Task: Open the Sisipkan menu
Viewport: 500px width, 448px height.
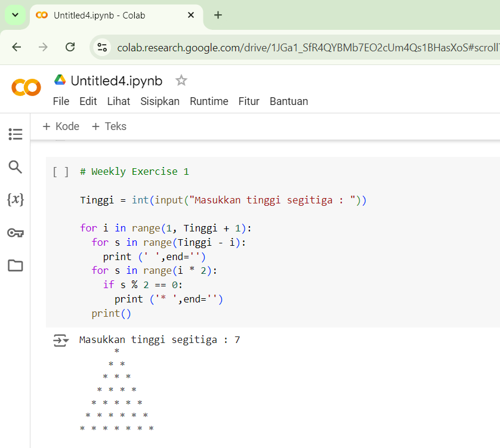Action: (x=160, y=101)
